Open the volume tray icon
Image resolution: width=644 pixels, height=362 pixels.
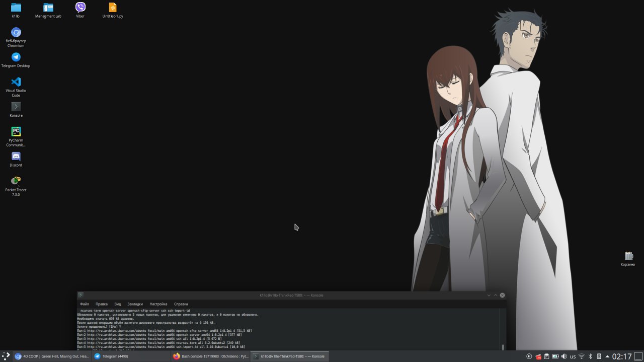564,356
